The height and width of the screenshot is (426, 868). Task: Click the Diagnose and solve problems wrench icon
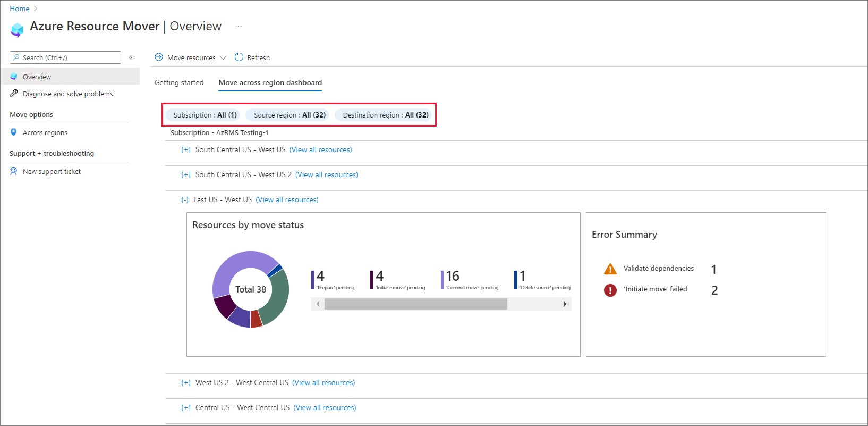point(14,94)
